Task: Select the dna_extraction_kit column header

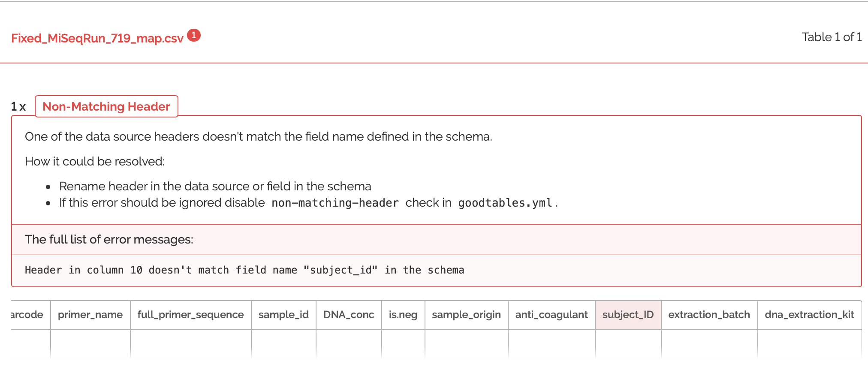Action: point(809,315)
